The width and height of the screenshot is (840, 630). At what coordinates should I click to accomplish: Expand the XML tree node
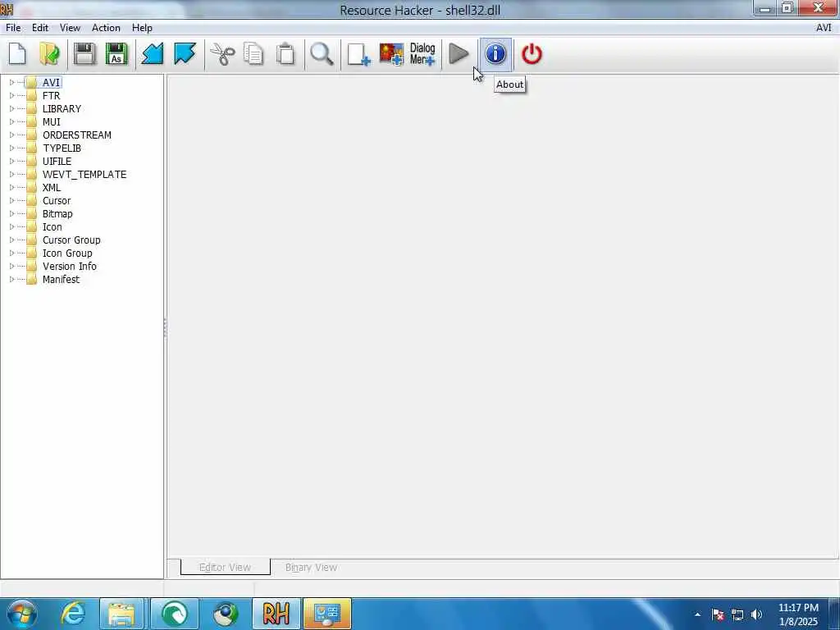pyautogui.click(x=11, y=188)
